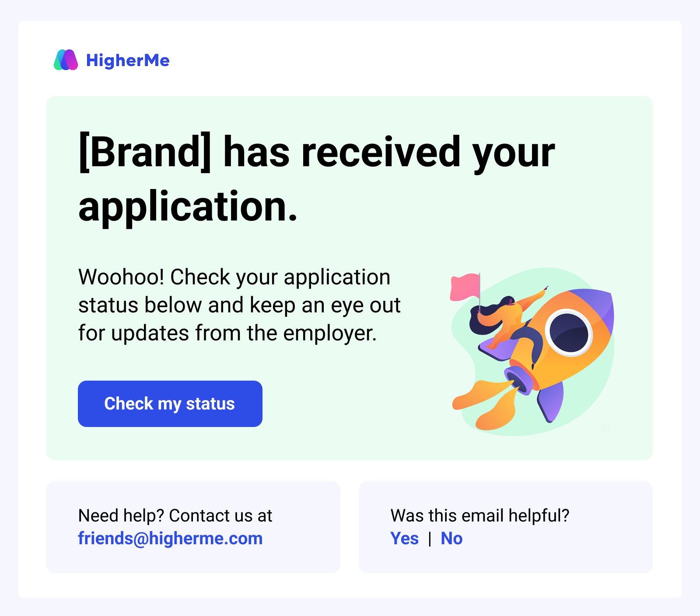Click the "Was this email helpful?" question

(480, 516)
